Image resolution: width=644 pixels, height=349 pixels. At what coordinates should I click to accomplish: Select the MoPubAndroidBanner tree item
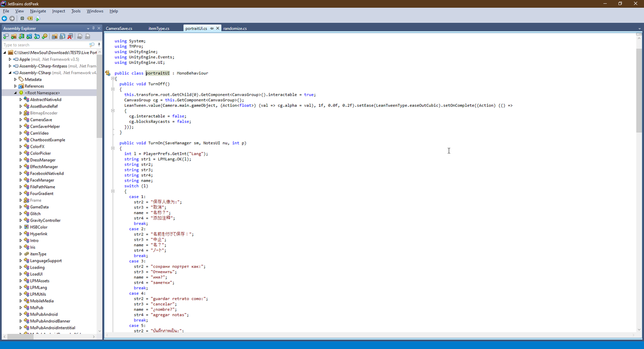tap(50, 321)
